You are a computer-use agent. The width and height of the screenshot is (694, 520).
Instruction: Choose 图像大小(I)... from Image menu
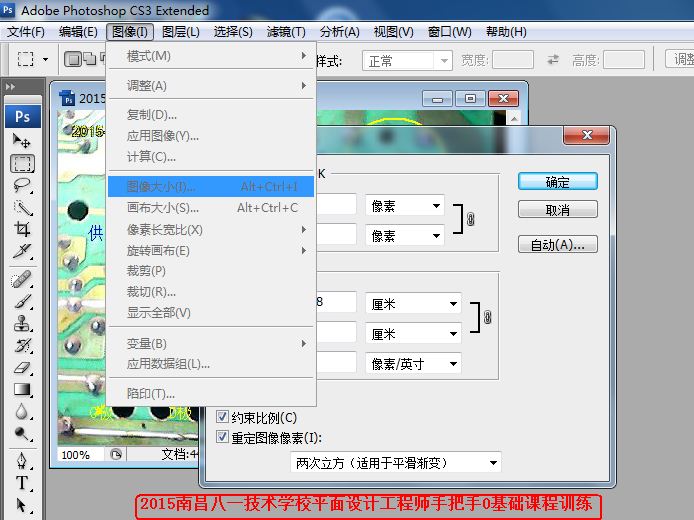tap(212, 187)
